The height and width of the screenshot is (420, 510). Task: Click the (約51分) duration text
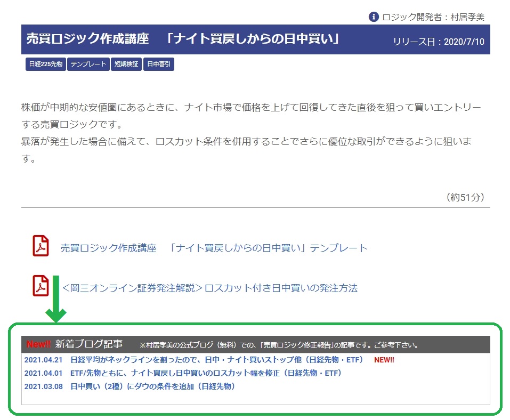coord(465,197)
